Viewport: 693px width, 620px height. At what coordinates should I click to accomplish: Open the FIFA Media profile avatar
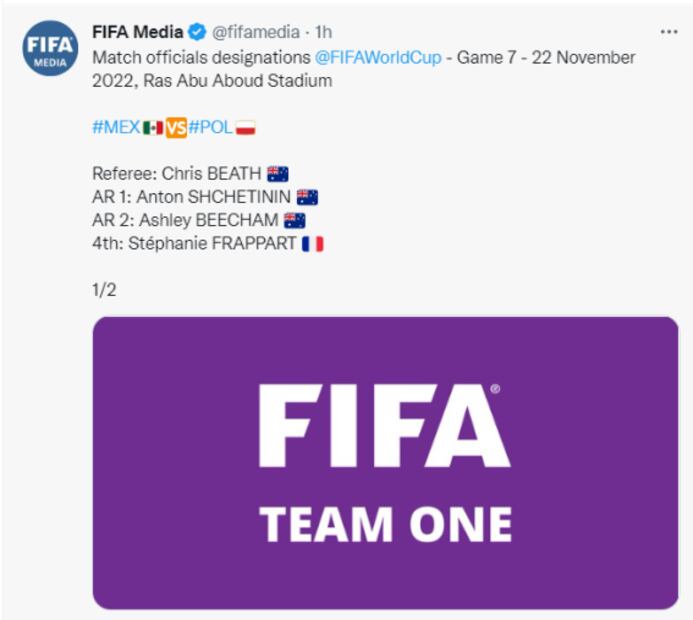pos(50,49)
